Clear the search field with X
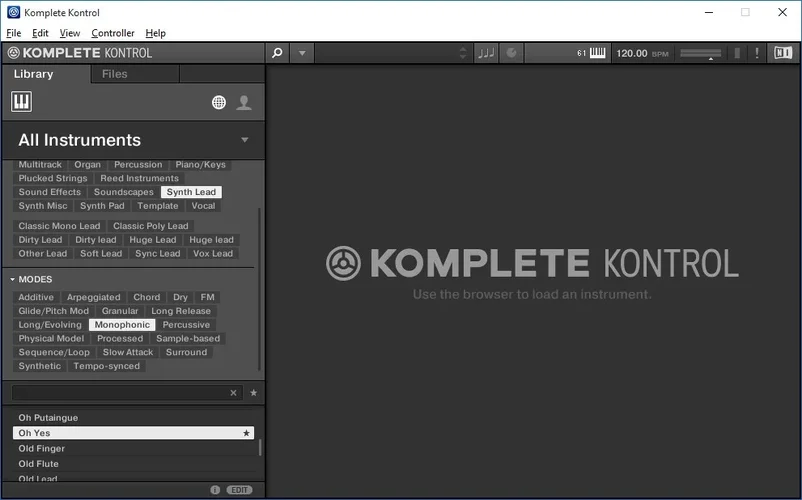Image resolution: width=802 pixels, height=500 pixels. (233, 393)
